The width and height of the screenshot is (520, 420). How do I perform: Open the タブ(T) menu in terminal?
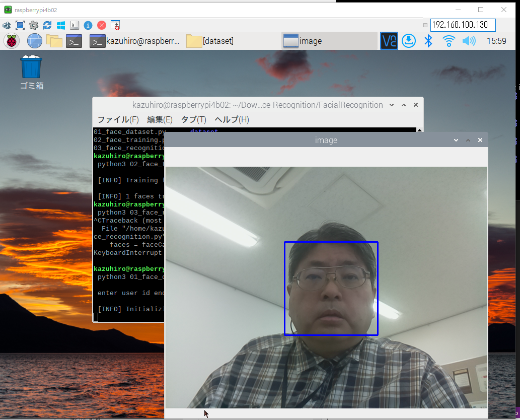point(194,119)
